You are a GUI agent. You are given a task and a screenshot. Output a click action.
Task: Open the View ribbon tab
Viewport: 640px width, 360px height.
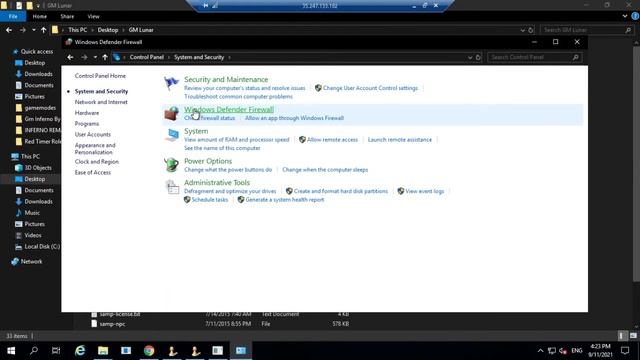coord(93,16)
